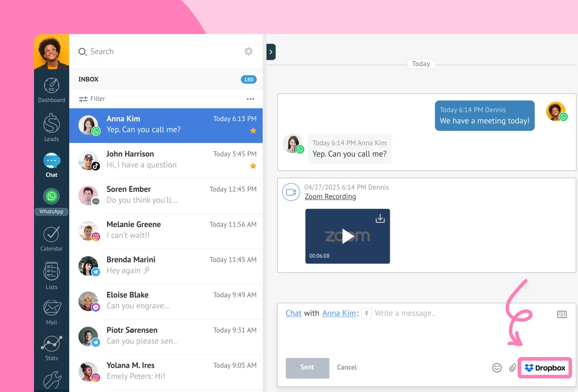Attach a file using the paperclip icon
This screenshot has width=578, height=392.
click(x=513, y=367)
